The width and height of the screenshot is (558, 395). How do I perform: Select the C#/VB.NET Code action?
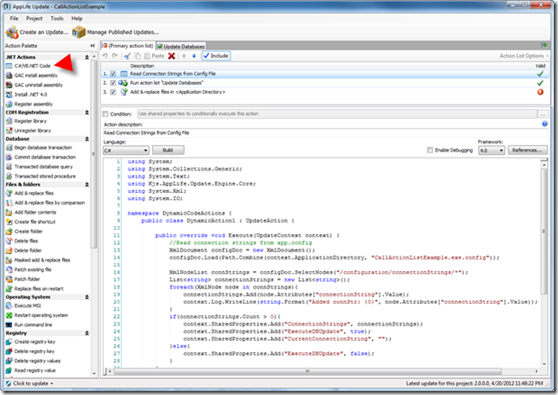(28, 66)
